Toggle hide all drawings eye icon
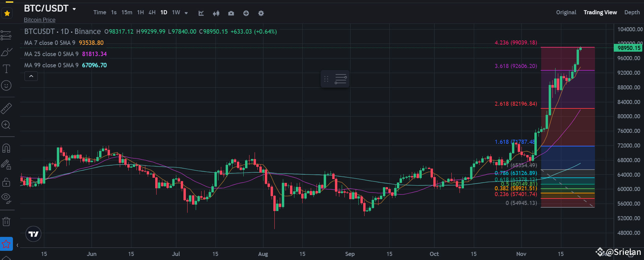The image size is (644, 260). 6,198
